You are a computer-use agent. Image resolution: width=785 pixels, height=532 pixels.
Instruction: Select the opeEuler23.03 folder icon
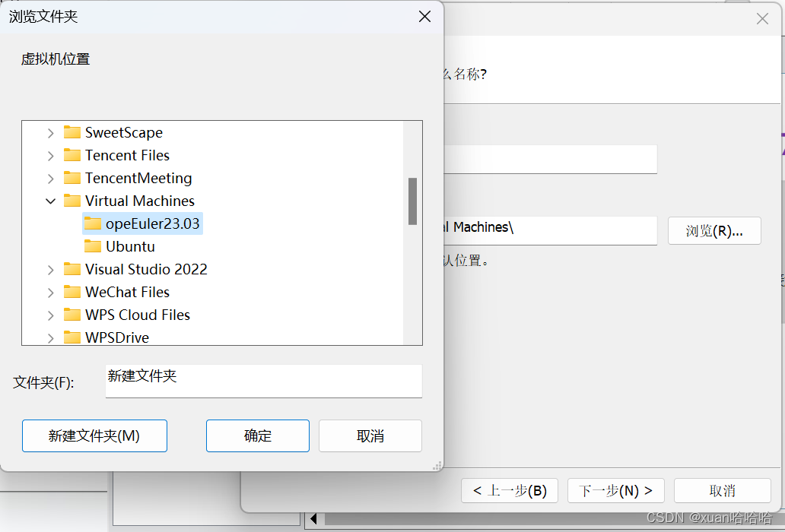(93, 223)
